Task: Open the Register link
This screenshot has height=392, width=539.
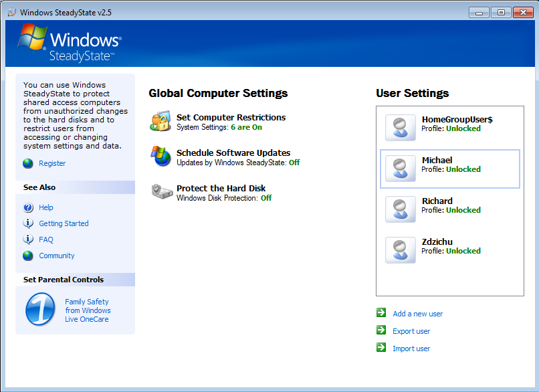Action: 52,163
